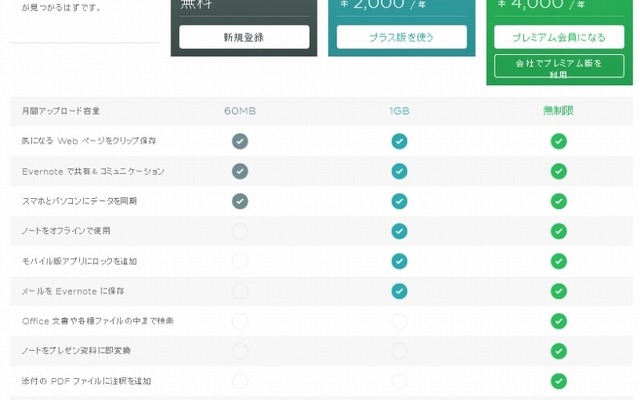The height and width of the screenshot is (400, 640).
Task: Click the スマホとパソコンにデータを同期 label
Action: click(x=79, y=201)
